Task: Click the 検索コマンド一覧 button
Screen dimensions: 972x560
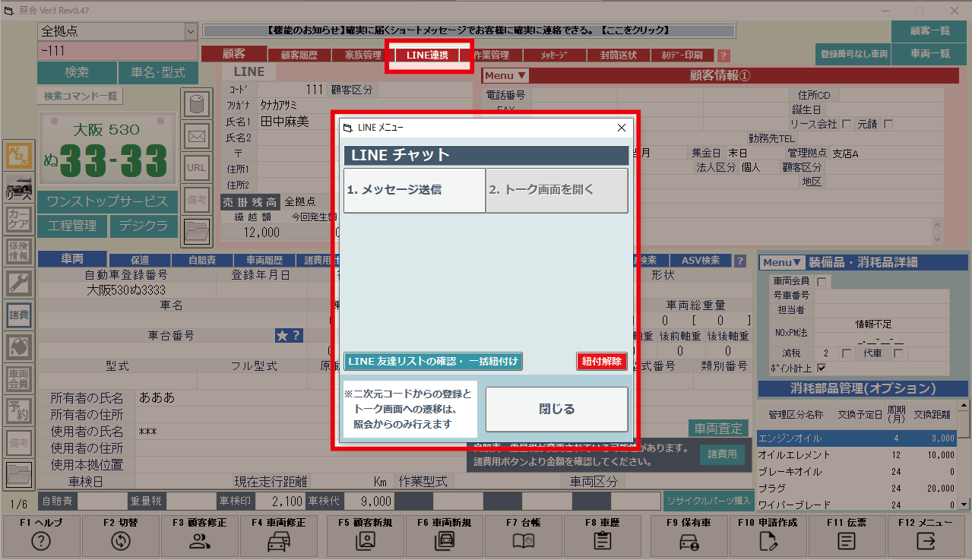Action: tap(80, 96)
